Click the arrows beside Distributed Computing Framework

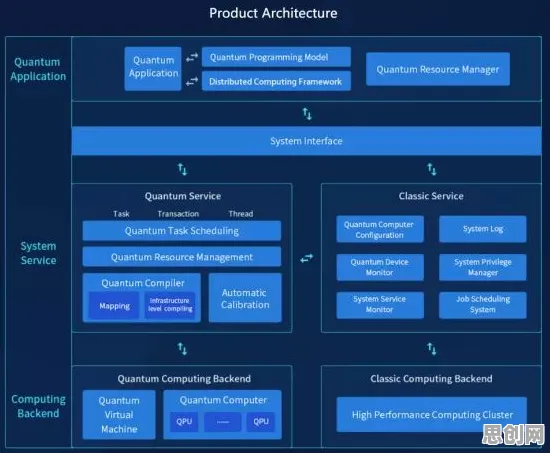click(192, 81)
